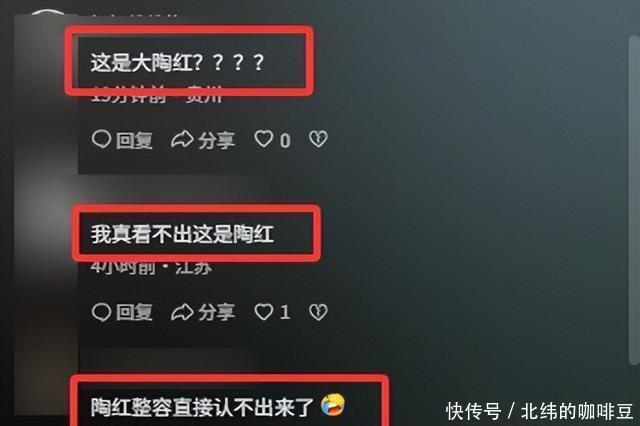Dislike 这是大陶红 comment via broken heart icon
The width and height of the screenshot is (640, 426).
[x=318, y=140]
